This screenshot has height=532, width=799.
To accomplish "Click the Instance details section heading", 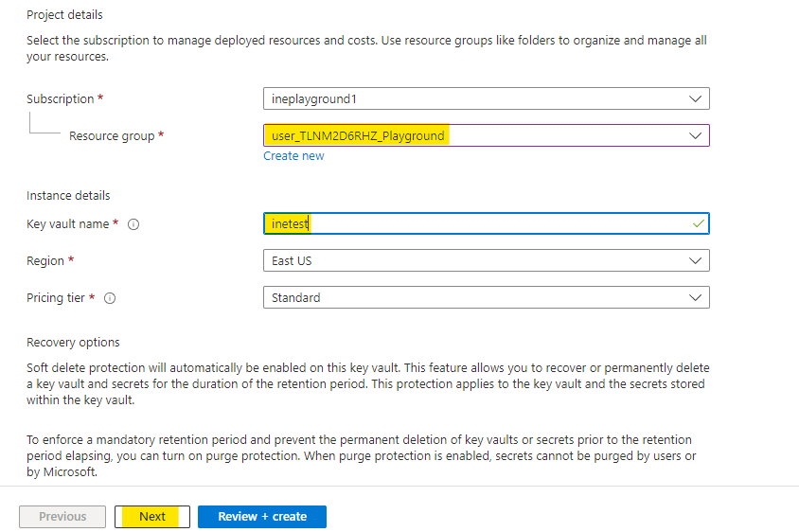I will (68, 196).
